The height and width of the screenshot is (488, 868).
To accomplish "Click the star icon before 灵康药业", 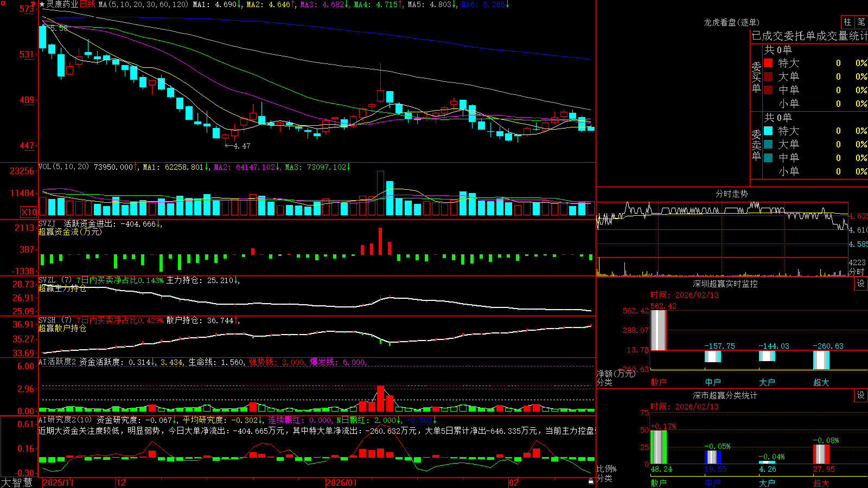I will (42, 4).
